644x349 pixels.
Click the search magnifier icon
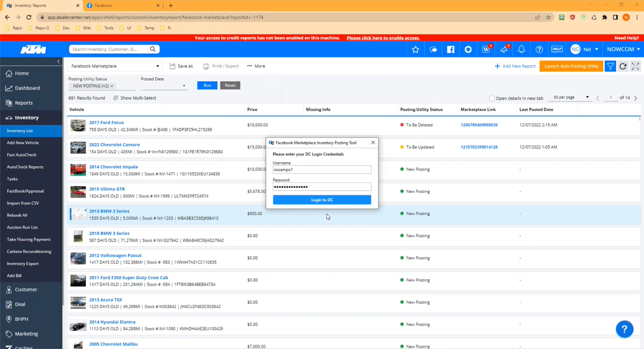[153, 49]
